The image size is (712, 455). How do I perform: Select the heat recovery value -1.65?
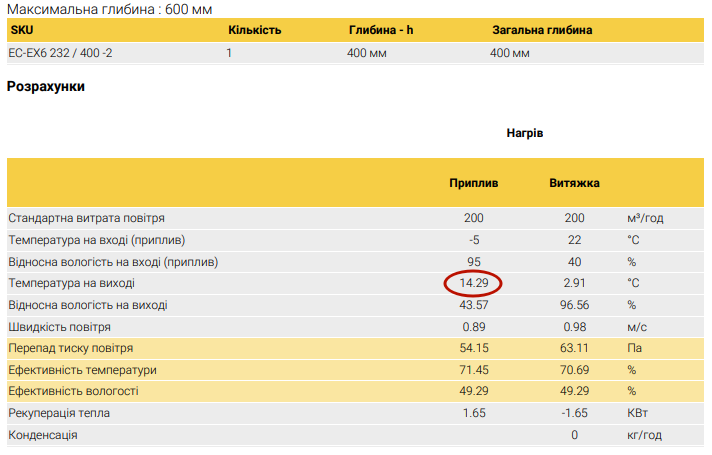[x=574, y=413]
